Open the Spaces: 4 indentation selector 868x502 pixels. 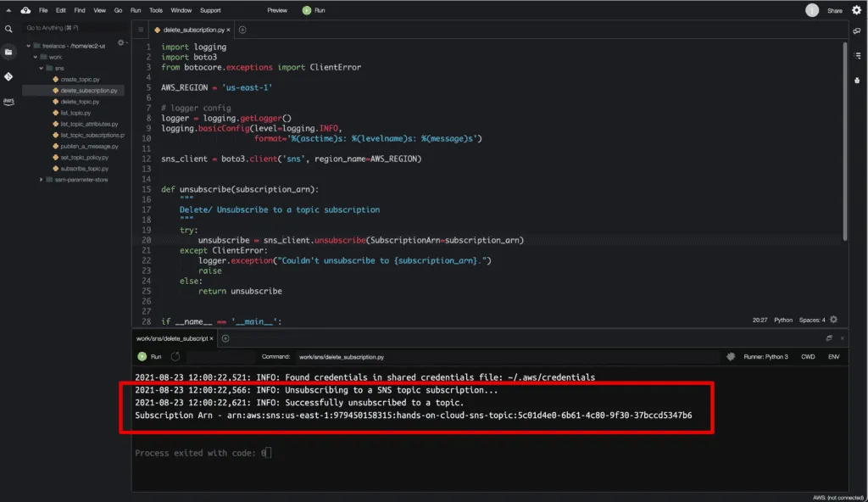click(811, 320)
